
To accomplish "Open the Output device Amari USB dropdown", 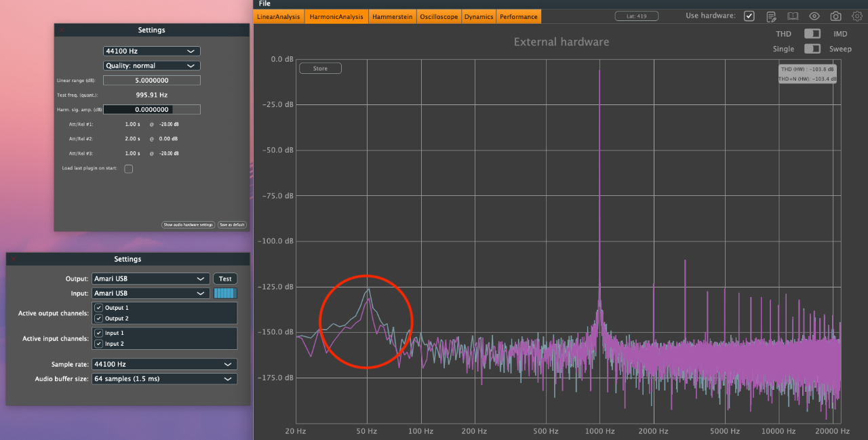I will 151,279.
